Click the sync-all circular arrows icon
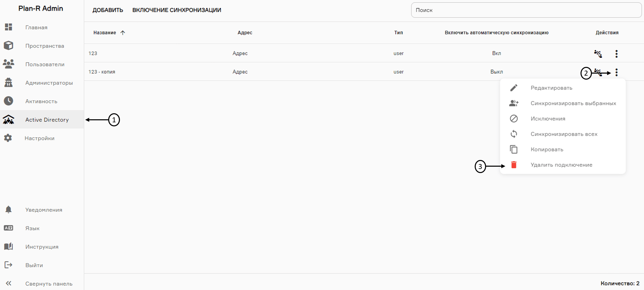This screenshot has width=644, height=290. [514, 134]
